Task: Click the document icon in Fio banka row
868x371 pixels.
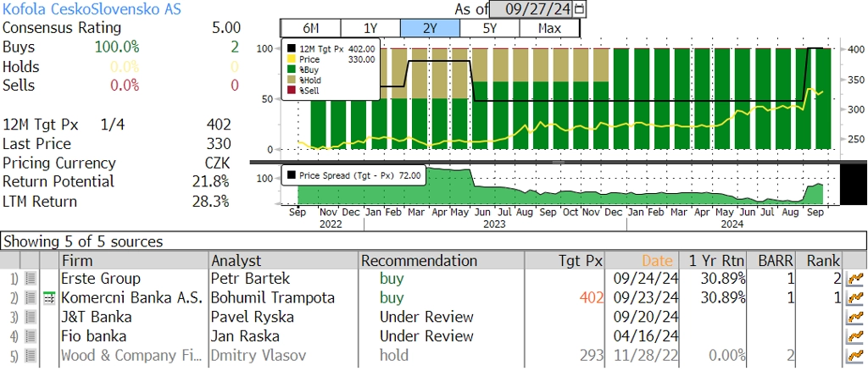Action: click(x=31, y=337)
